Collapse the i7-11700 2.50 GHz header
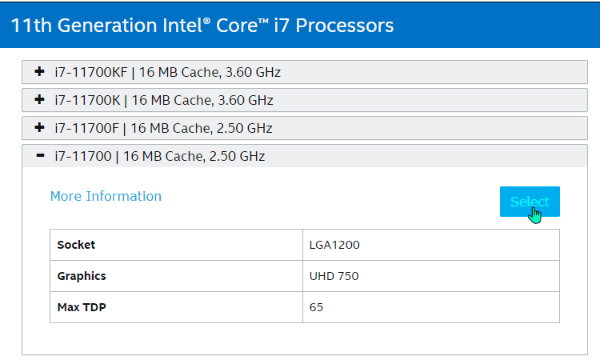 [305, 156]
